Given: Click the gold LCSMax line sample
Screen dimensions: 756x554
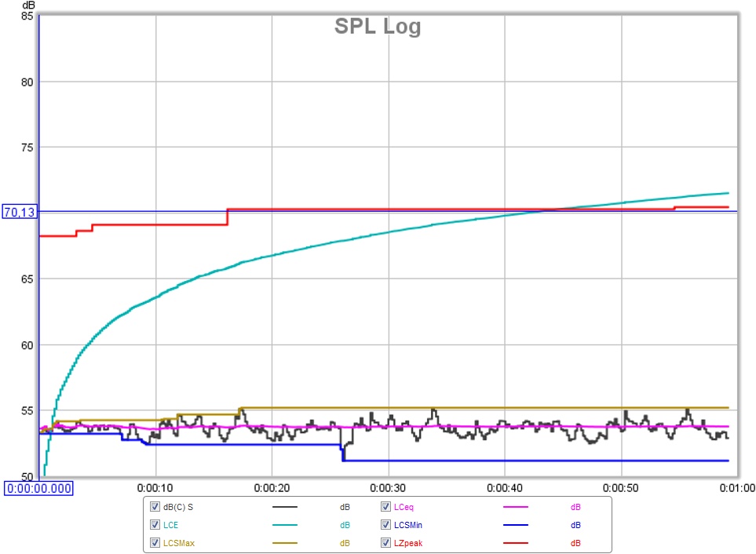Looking at the screenshot, I should 284,543.
